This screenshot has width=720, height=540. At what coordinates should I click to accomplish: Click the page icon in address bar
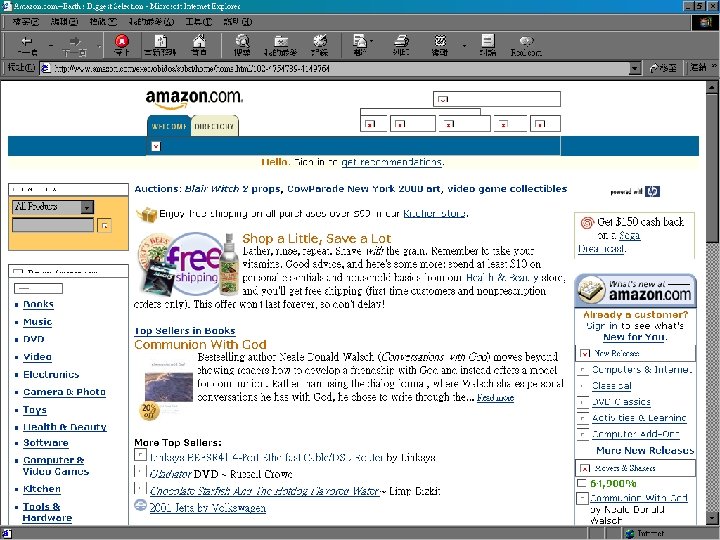(45, 68)
